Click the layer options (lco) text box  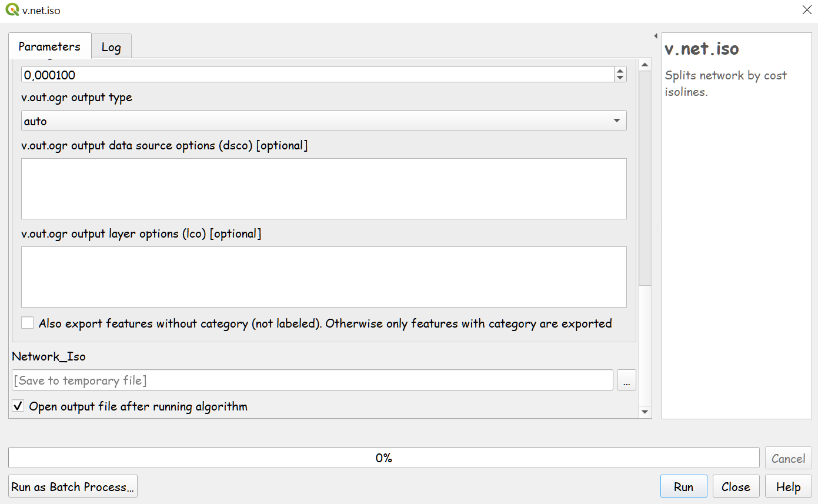pos(323,277)
